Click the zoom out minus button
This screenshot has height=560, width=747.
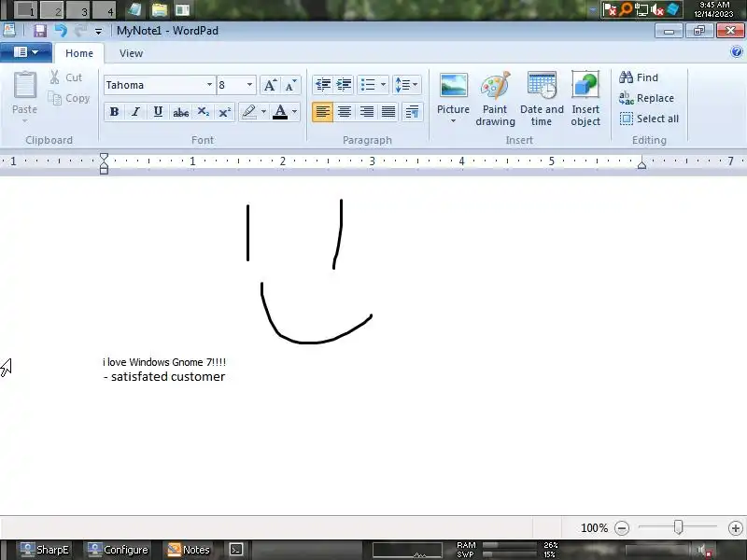622,527
